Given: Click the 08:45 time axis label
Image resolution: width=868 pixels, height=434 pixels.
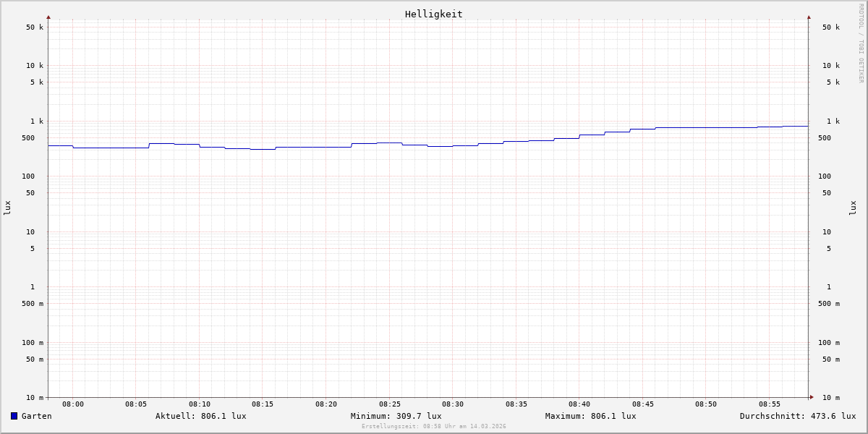Looking at the screenshot, I should [643, 404].
